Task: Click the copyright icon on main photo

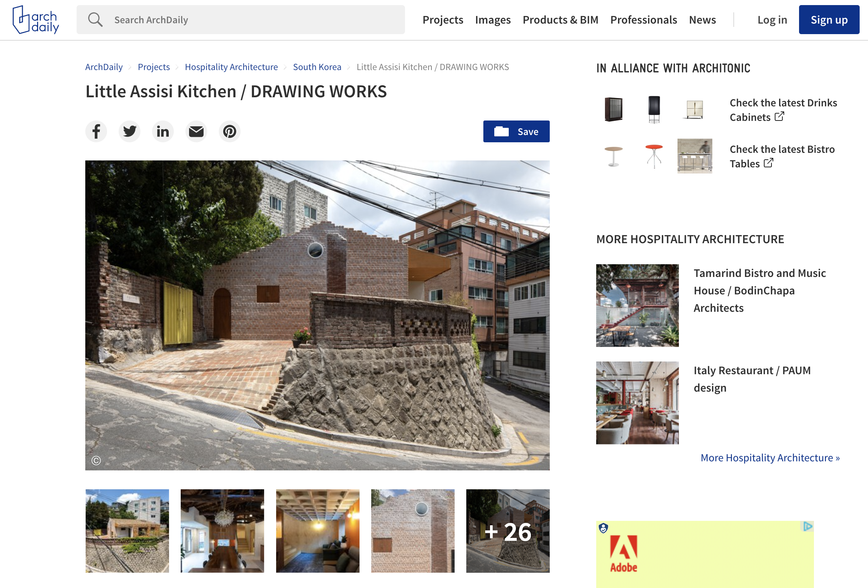Action: tap(96, 461)
